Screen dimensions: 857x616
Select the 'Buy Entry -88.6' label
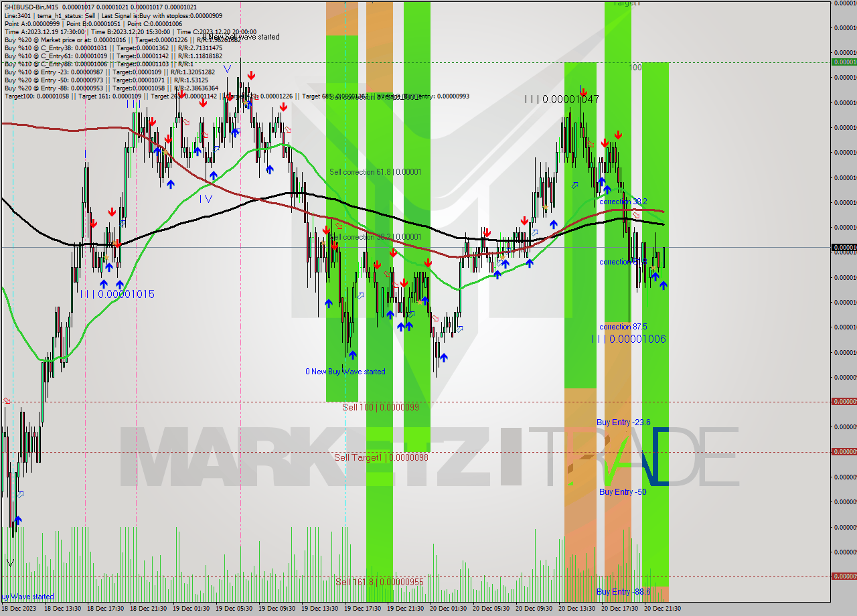click(x=623, y=592)
